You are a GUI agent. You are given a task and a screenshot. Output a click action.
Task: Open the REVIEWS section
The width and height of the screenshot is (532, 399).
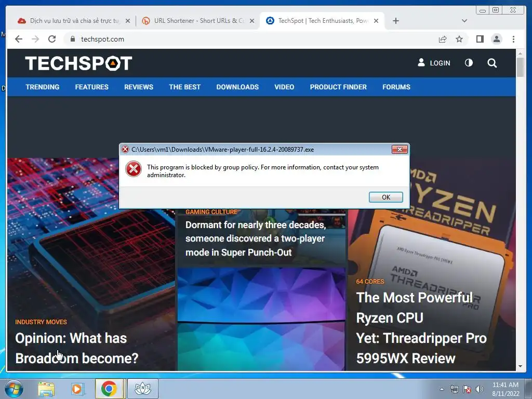pyautogui.click(x=138, y=87)
